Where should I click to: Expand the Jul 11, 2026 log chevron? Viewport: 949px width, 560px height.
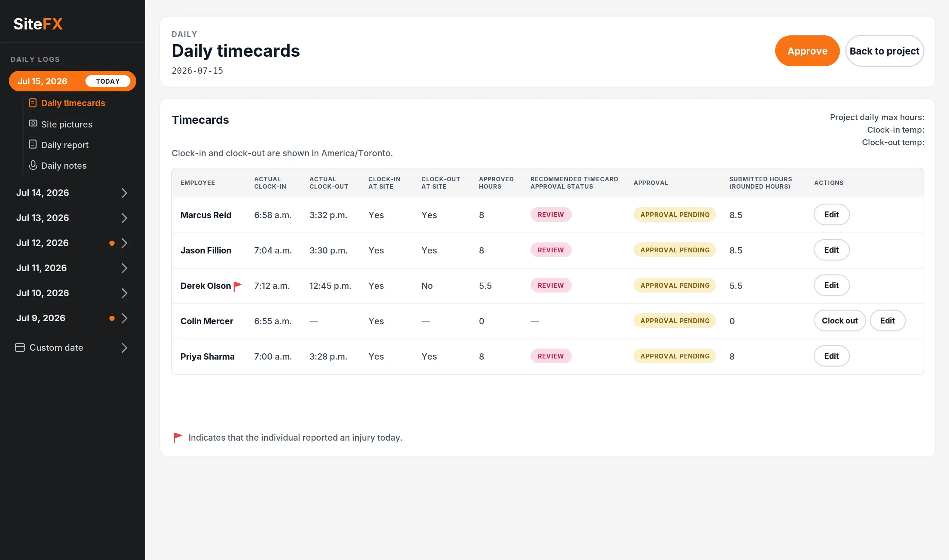[x=124, y=268]
